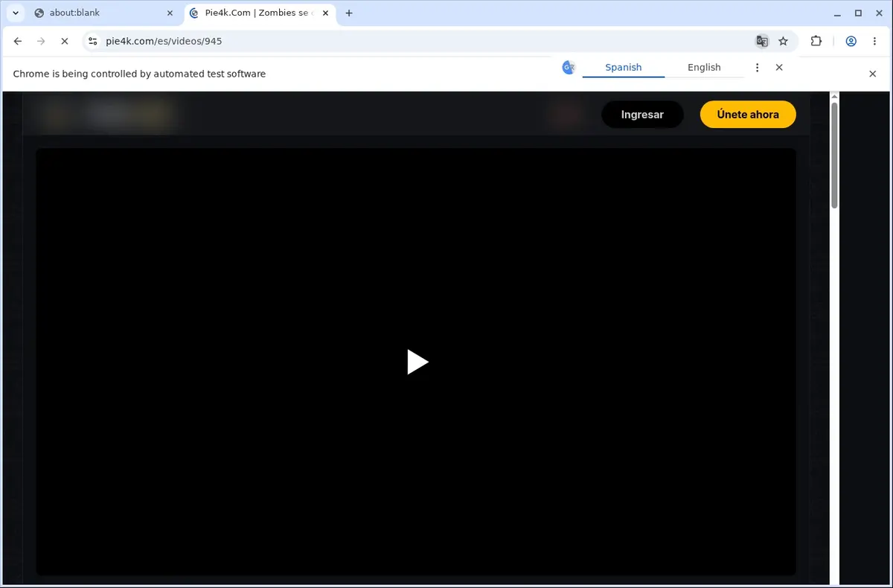The width and height of the screenshot is (893, 588).
Task: Click the Únete ahora button
Action: tap(748, 115)
